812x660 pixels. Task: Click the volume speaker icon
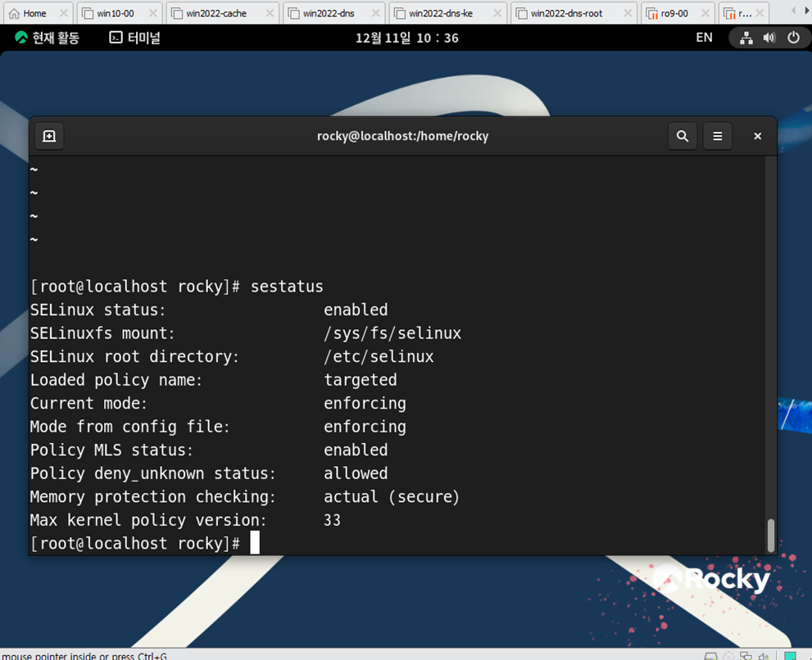[769, 38]
